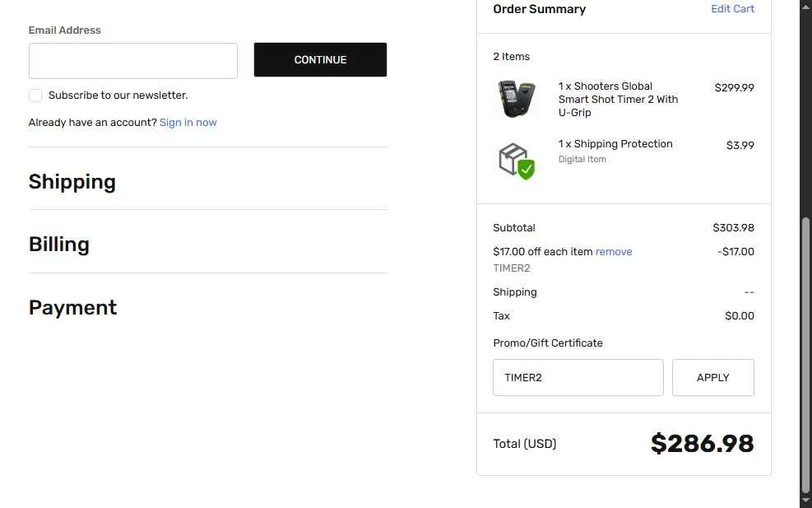
Task: Click the Payment section heading
Action: [72, 307]
